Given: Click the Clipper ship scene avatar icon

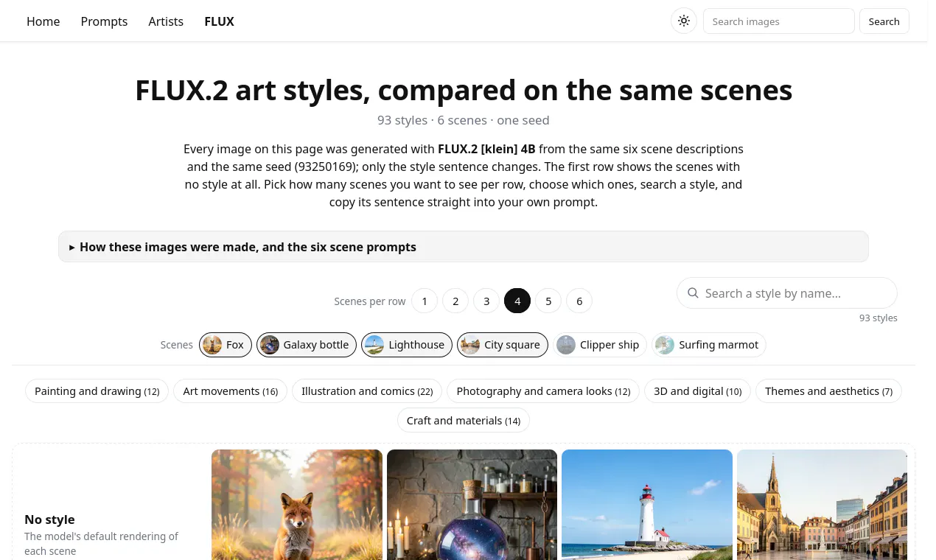Looking at the screenshot, I should pos(566,345).
